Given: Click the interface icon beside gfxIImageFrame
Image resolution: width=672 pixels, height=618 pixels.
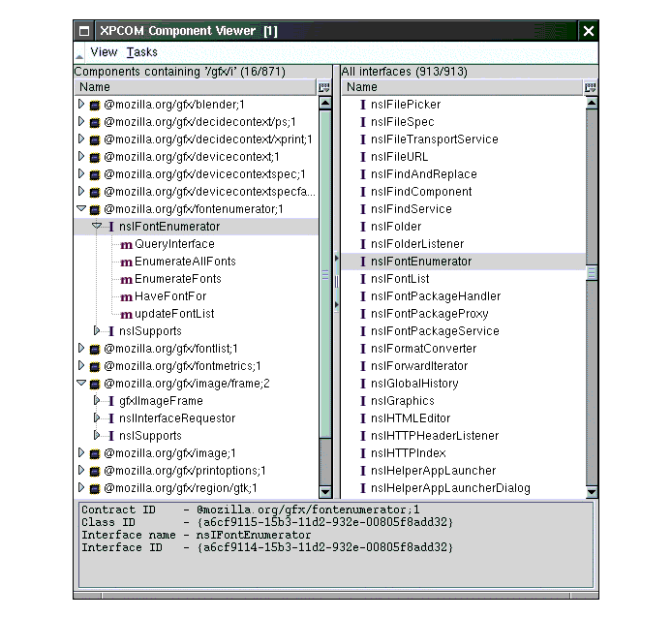Looking at the screenshot, I should [x=110, y=401].
